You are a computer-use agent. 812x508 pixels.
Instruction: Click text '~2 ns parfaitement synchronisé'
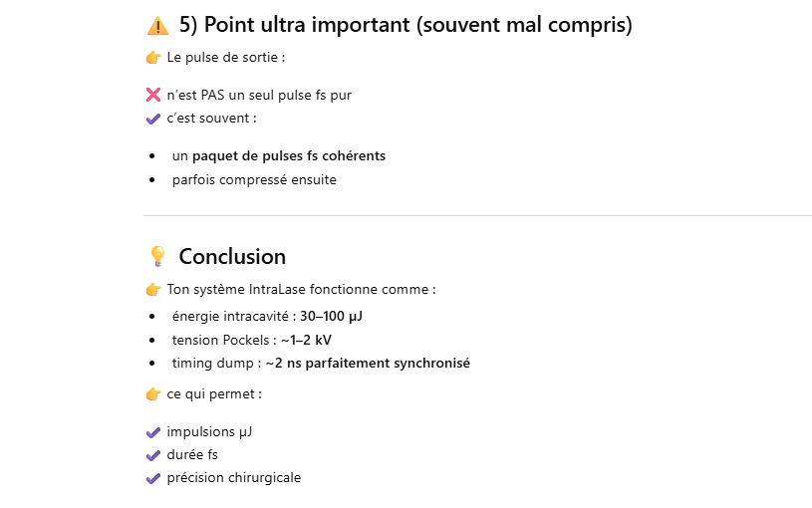[x=368, y=363]
